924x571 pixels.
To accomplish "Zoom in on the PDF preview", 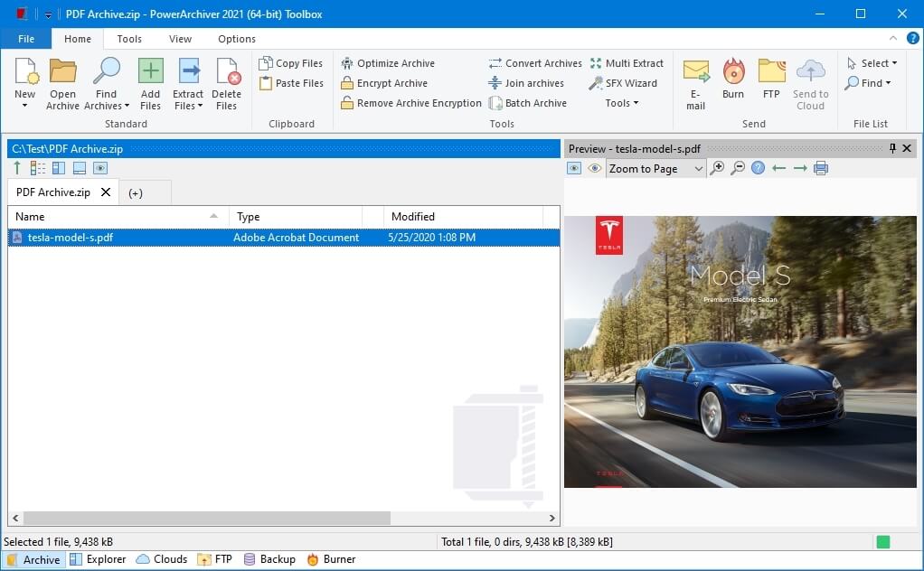I will 717,168.
